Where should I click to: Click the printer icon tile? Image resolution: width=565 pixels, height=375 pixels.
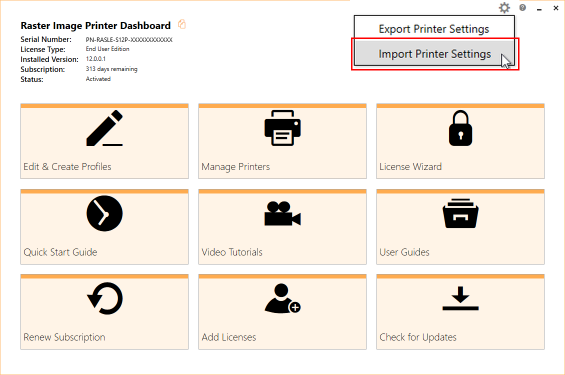(x=282, y=128)
